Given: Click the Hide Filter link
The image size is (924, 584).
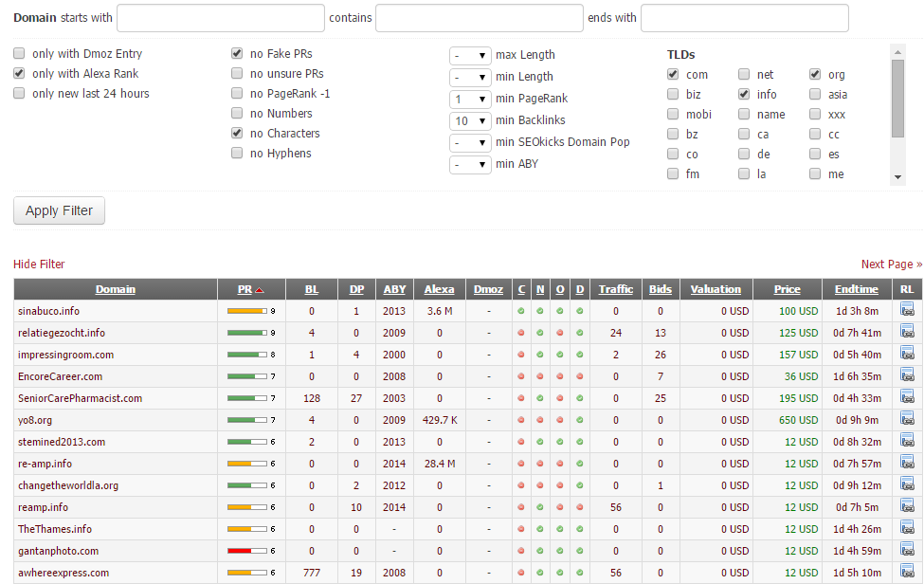Looking at the screenshot, I should (39, 264).
